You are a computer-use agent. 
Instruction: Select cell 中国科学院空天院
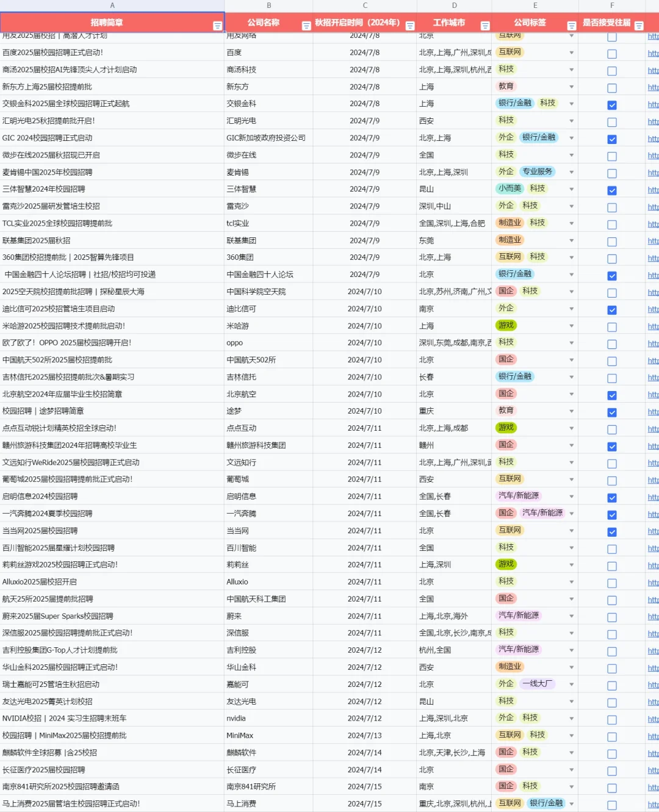(268, 292)
